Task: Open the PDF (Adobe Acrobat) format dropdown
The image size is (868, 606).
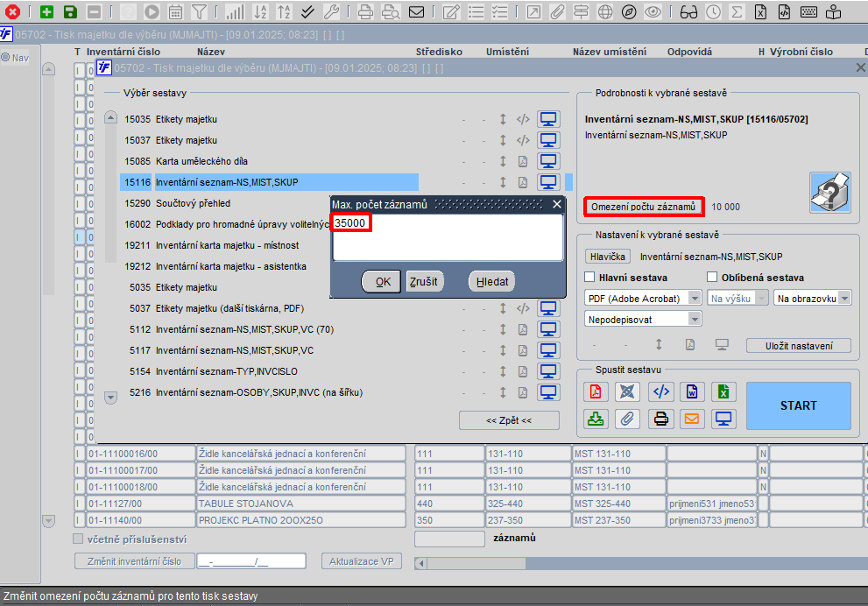Action: (643, 299)
